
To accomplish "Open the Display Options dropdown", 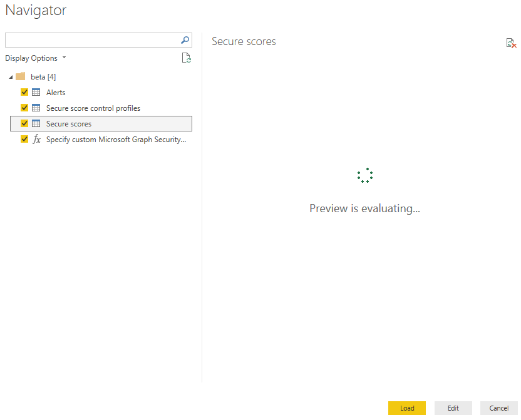I will coord(36,58).
